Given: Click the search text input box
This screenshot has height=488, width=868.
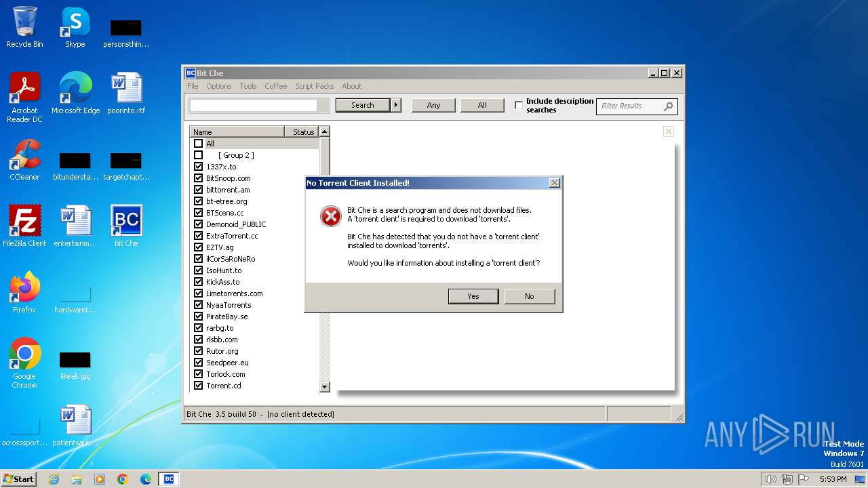Looking at the screenshot, I should 253,105.
